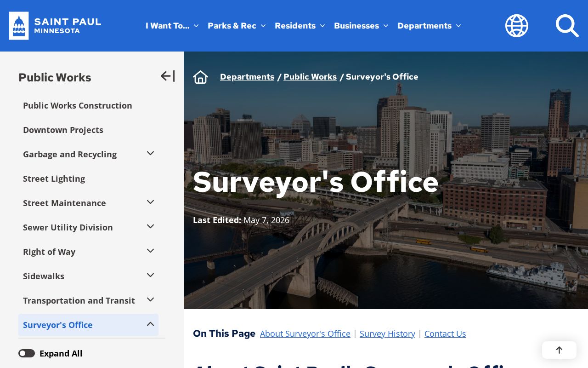Click the Public Works sidebar heading

pos(55,77)
